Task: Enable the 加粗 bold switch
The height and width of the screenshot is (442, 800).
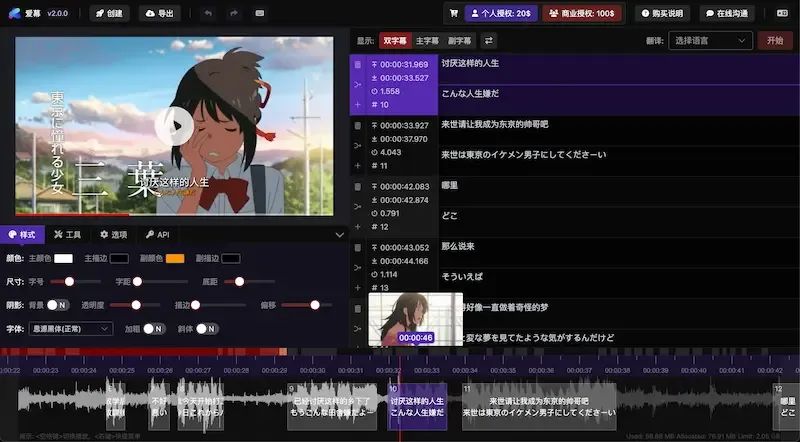Action: [x=154, y=329]
